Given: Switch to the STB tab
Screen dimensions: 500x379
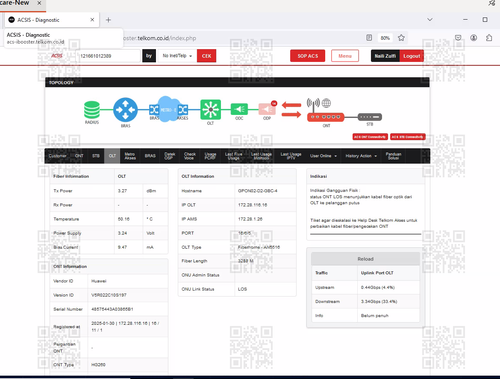Looking at the screenshot, I should [x=96, y=156].
